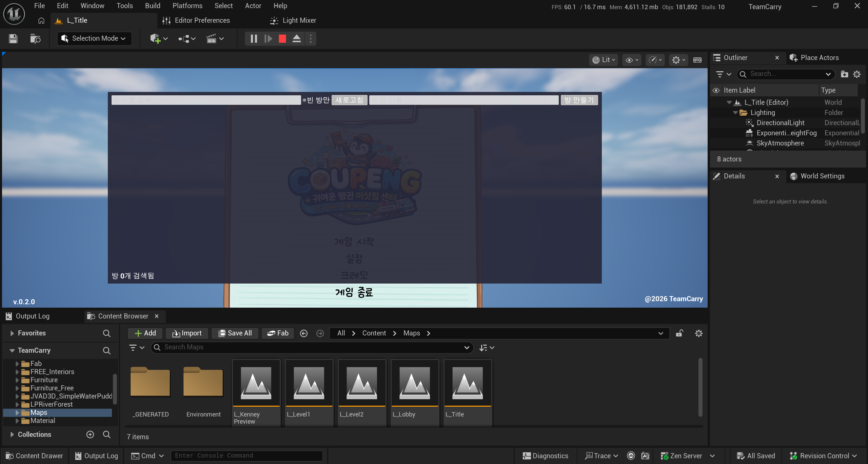Eject from the player controller
The width and height of the screenshot is (868, 464).
click(x=297, y=39)
